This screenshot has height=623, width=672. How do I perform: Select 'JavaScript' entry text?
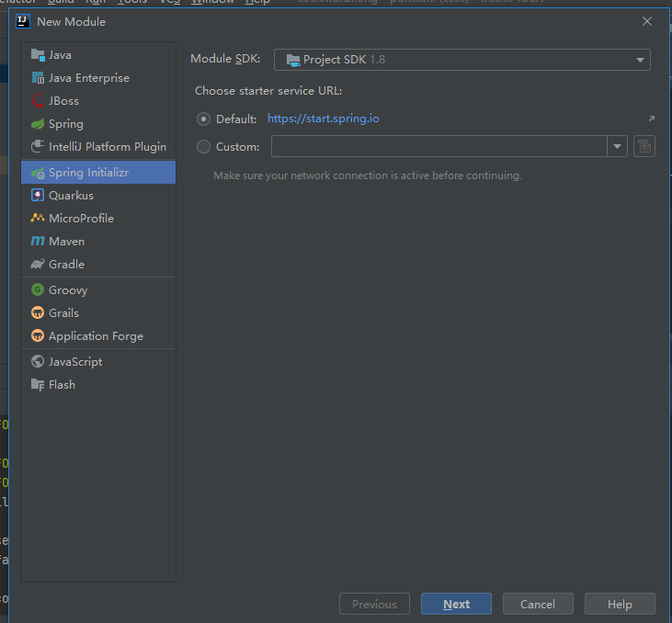click(75, 362)
